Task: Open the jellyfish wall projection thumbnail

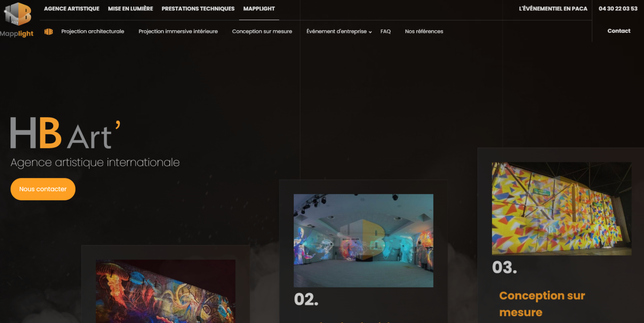Action: pos(165,291)
